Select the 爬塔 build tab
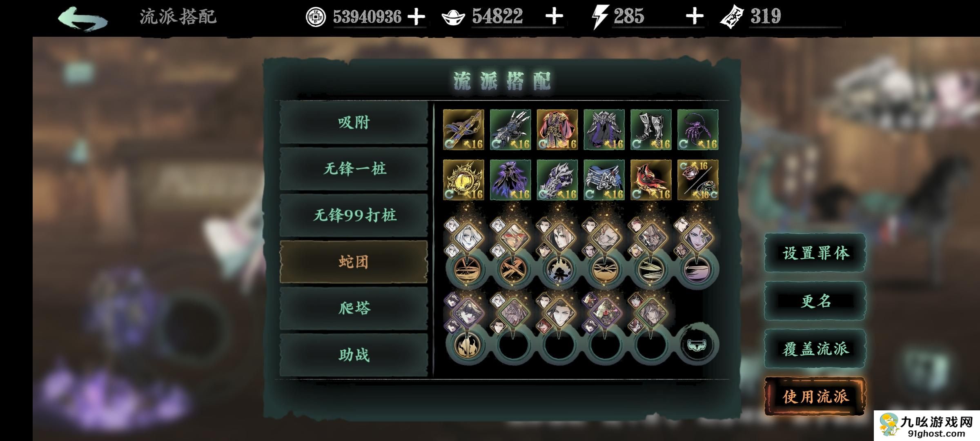Image resolution: width=980 pixels, height=441 pixels. pyautogui.click(x=354, y=308)
